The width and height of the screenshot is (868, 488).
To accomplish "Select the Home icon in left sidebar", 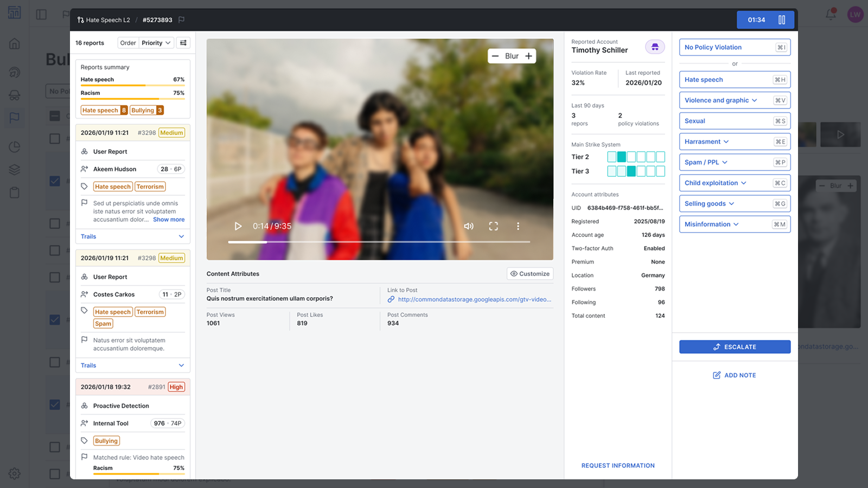I will pyautogui.click(x=15, y=43).
